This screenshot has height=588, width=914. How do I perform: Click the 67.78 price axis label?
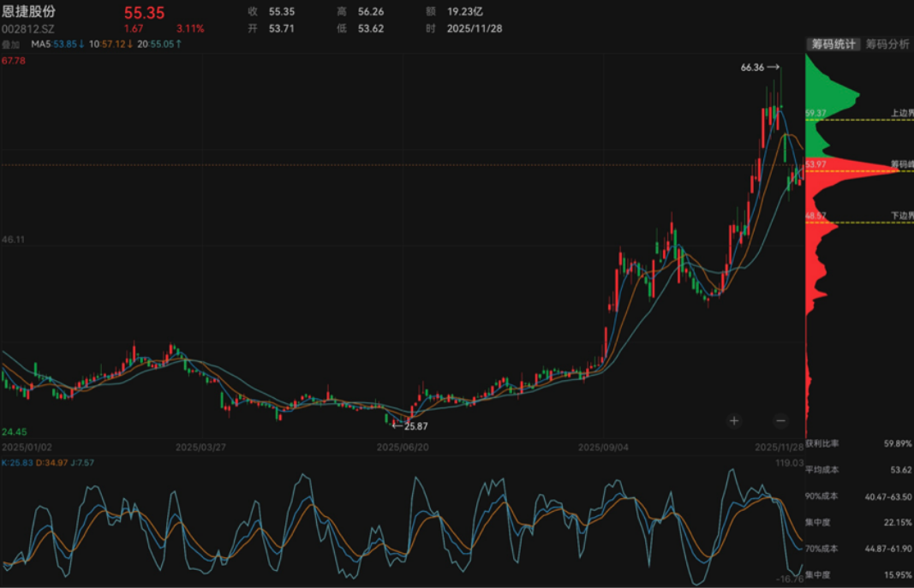[x=14, y=61]
